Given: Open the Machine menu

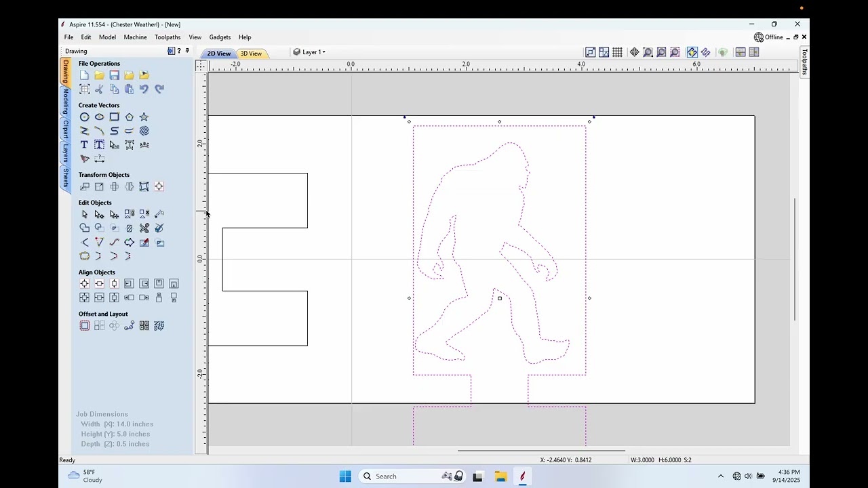Looking at the screenshot, I should (135, 37).
